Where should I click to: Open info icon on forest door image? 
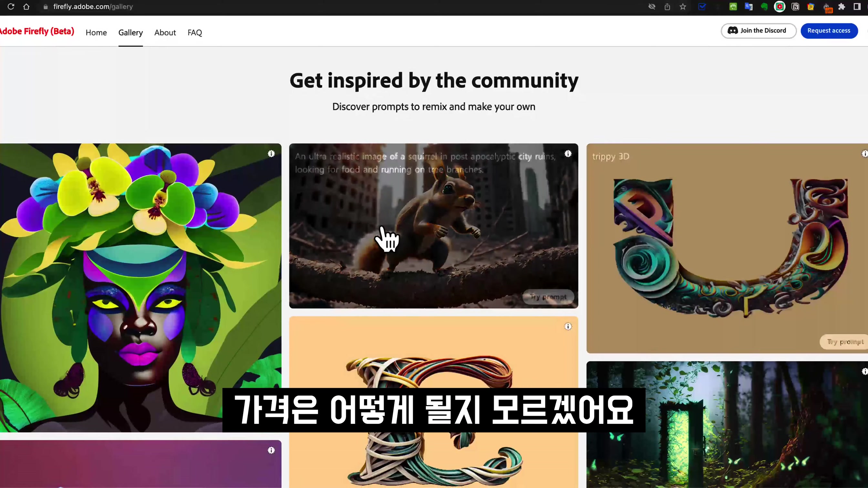point(865,371)
